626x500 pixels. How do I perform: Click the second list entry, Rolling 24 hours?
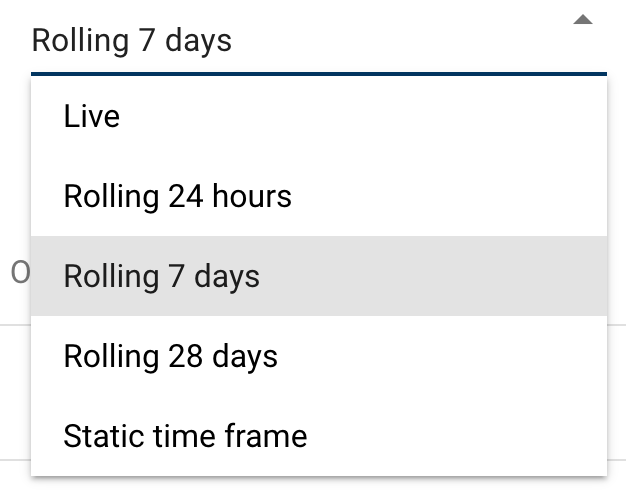tap(178, 196)
